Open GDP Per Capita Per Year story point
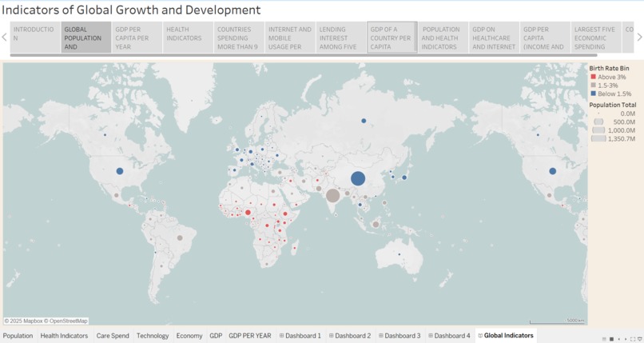This screenshot has width=644, height=343. pyautogui.click(x=137, y=38)
